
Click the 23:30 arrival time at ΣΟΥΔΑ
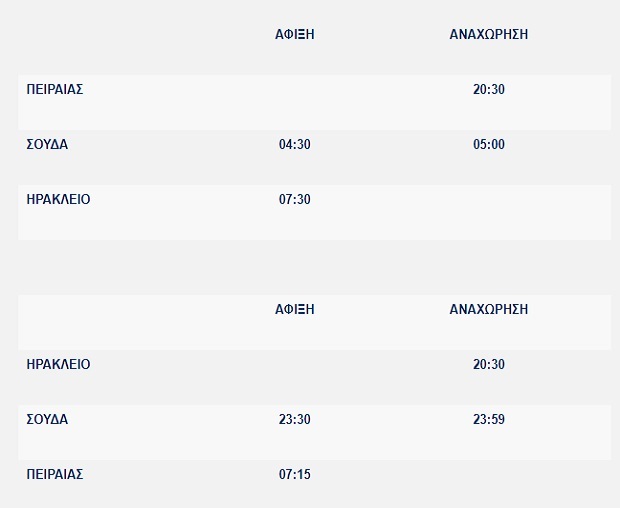295,419
